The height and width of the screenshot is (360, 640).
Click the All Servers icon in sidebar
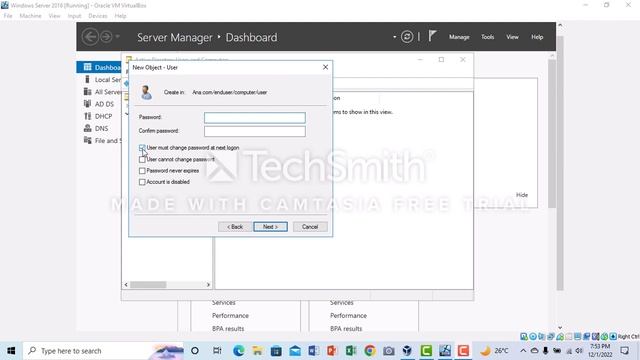click(87, 91)
